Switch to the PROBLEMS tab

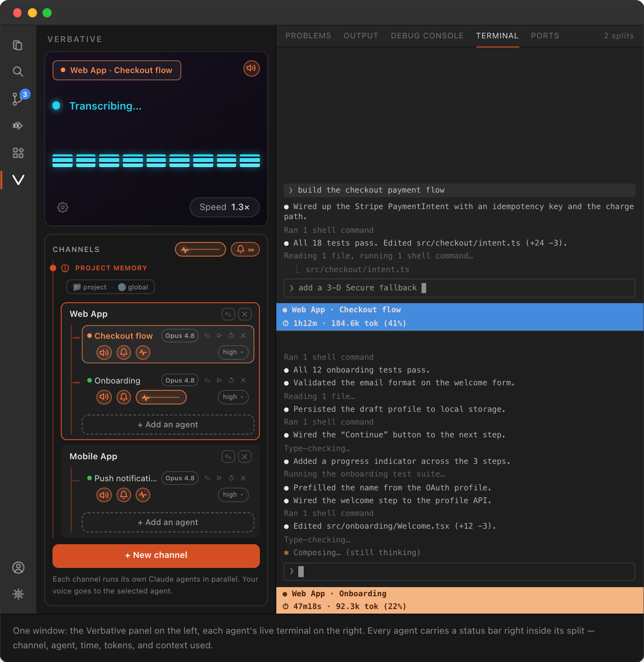click(308, 36)
